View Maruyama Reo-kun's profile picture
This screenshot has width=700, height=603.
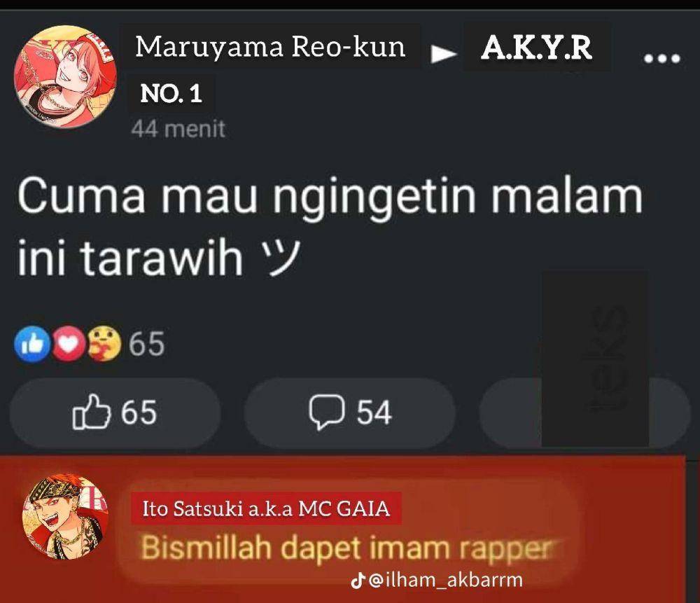66,77
